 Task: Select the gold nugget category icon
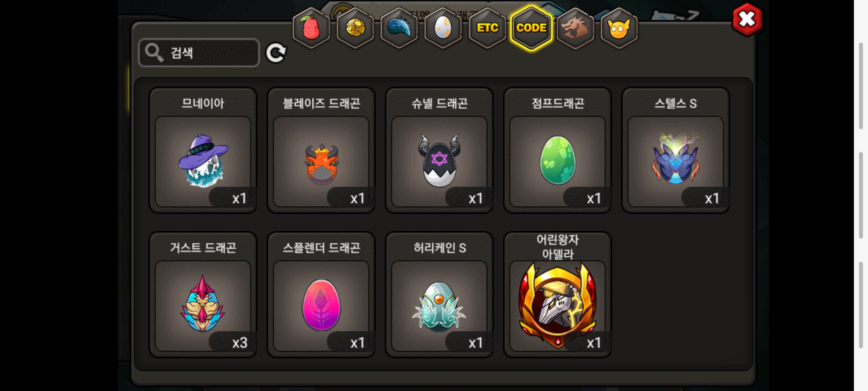tap(356, 28)
